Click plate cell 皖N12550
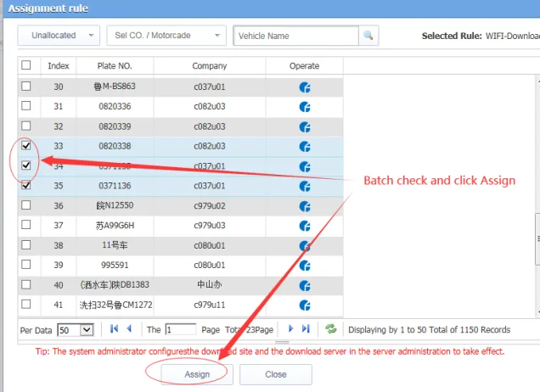Viewport: 540px width, 392px height. tap(115, 205)
